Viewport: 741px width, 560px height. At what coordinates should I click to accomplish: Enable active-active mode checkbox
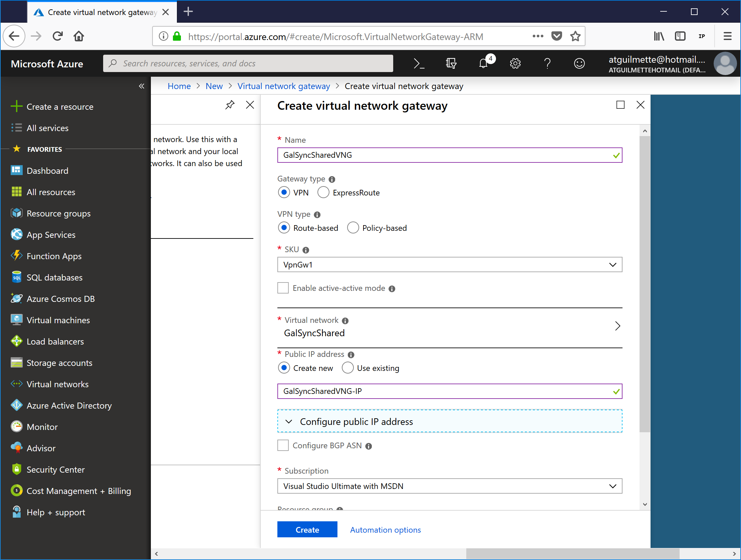[x=283, y=288]
